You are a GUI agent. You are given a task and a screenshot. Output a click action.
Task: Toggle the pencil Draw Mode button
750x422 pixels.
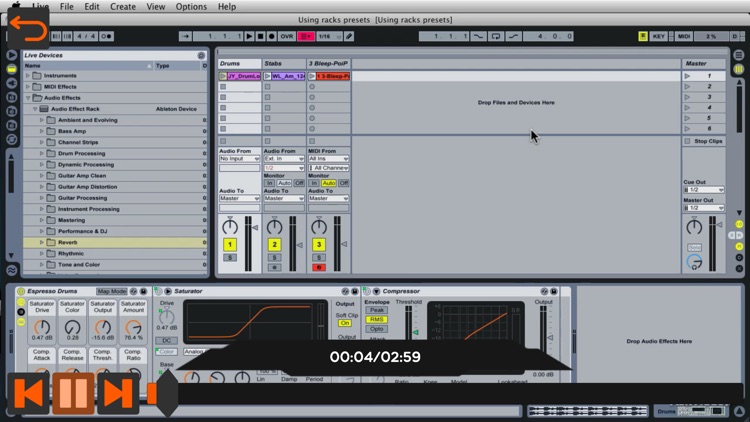pos(349,36)
